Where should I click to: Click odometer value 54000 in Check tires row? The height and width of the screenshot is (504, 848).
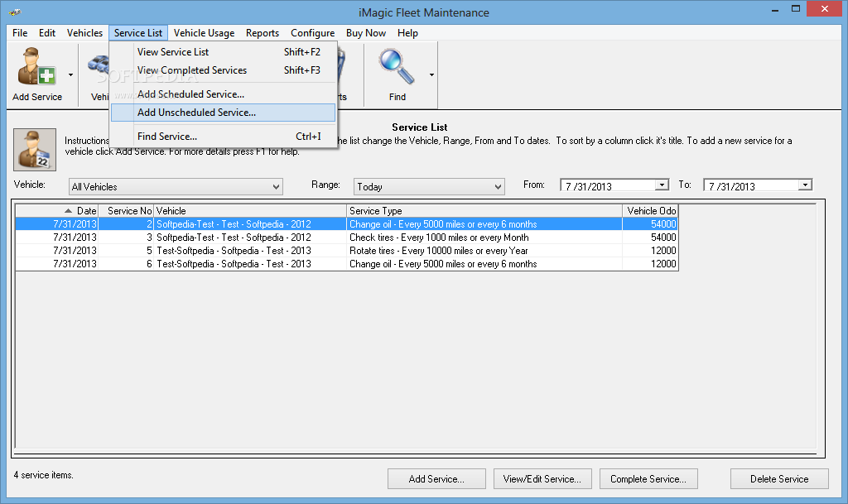[x=663, y=238]
